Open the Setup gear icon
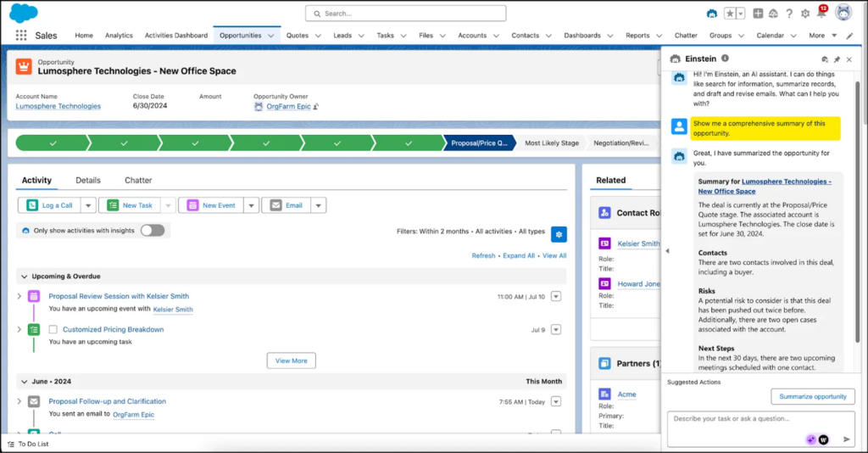The height and width of the screenshot is (453, 868). pos(805,14)
